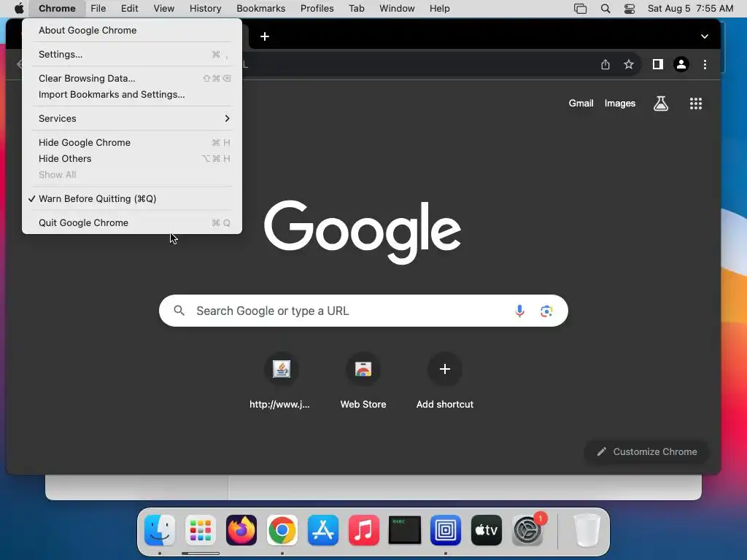This screenshot has width=747, height=560.
Task: Choose Hide Google Chrome
Action: point(132,142)
